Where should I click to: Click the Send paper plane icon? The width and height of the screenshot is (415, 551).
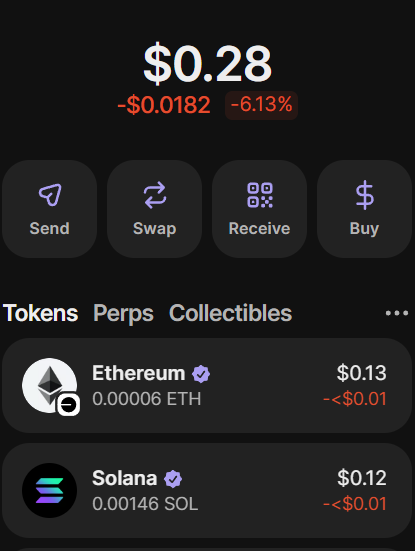click(50, 195)
